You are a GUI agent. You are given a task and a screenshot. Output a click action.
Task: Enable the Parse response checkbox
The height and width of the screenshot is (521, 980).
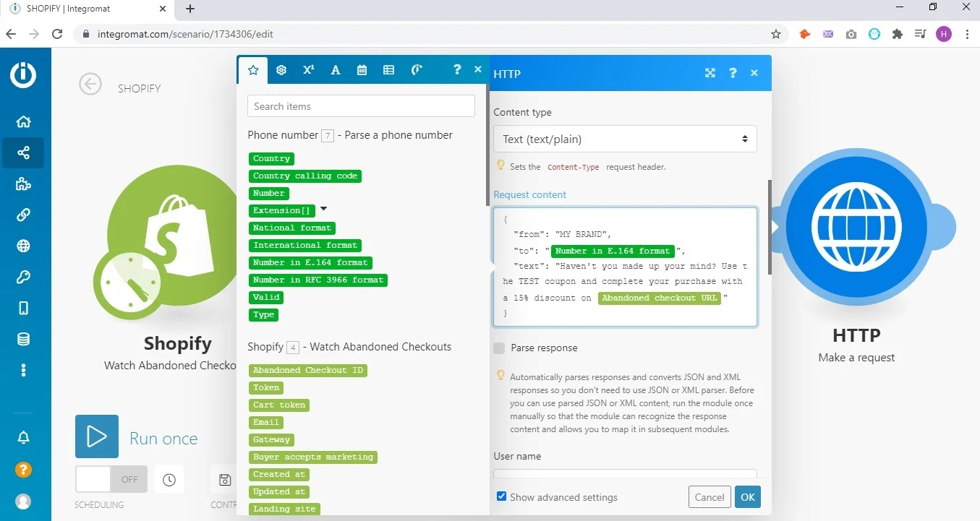499,348
